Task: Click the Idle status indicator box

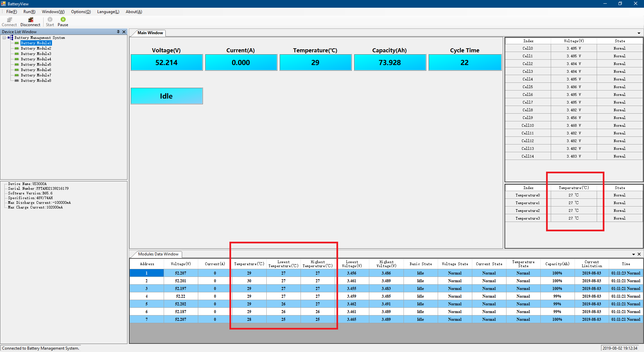Action: [x=166, y=96]
